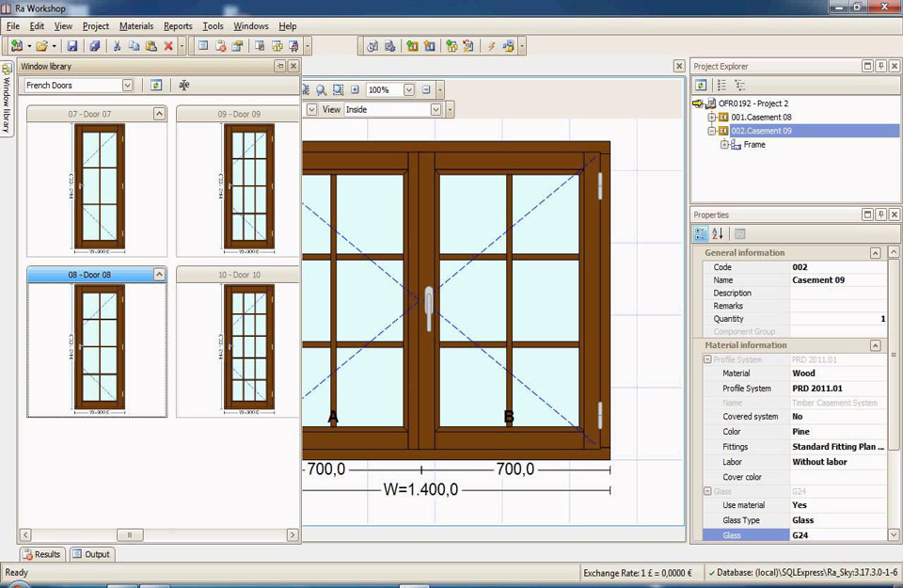Click the Name value Casement 09 field
Viewport: 903px width, 588px height.
(838, 280)
